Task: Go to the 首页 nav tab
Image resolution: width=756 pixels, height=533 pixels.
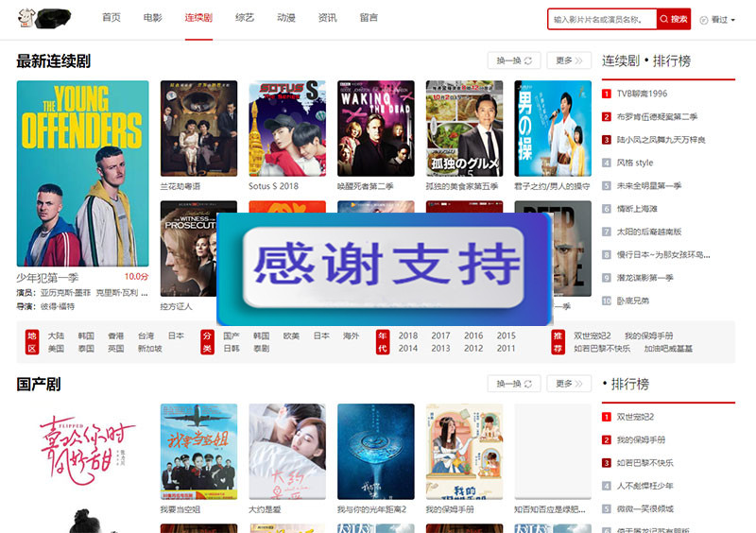Action: coord(112,17)
